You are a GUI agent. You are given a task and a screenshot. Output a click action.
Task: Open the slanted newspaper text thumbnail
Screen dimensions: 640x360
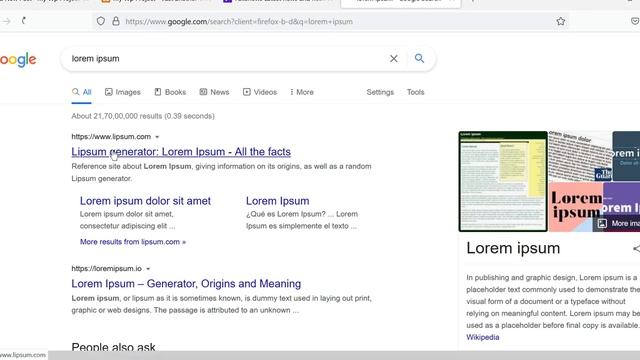[580, 156]
